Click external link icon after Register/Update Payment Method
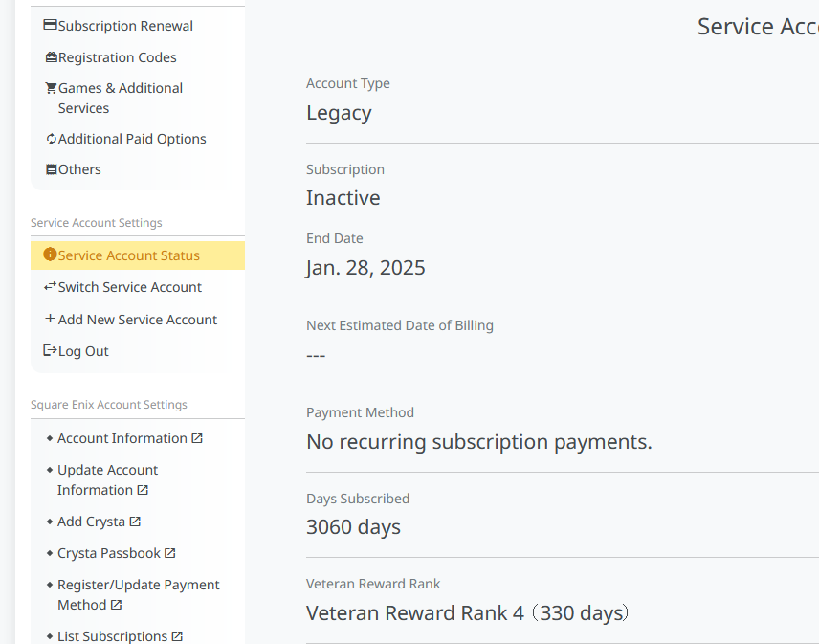Screen dimensions: 819x644 pyautogui.click(x=116, y=605)
